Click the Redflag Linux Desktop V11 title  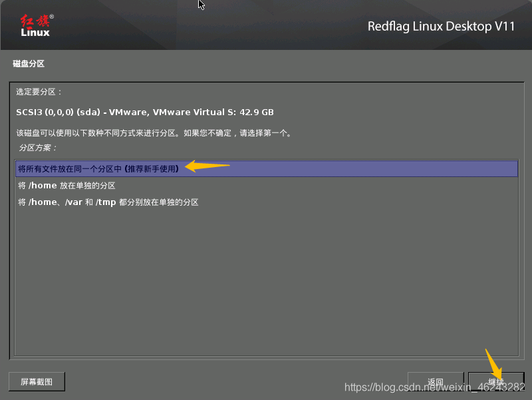point(441,27)
